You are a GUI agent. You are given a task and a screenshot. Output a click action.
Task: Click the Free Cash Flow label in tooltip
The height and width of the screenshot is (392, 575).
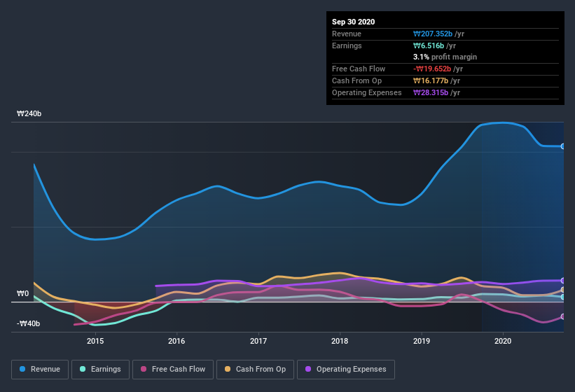tap(359, 69)
